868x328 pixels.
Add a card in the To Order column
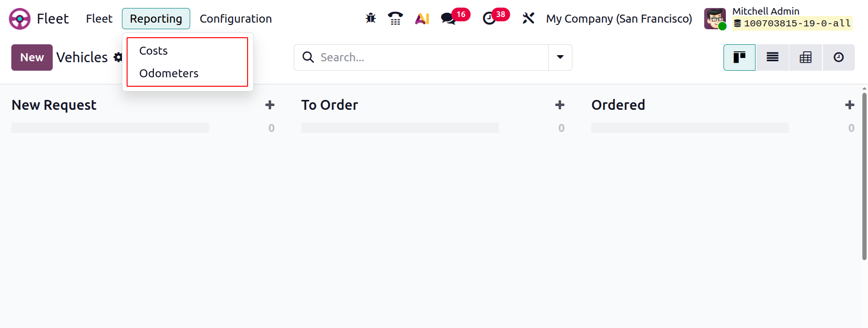pos(560,105)
